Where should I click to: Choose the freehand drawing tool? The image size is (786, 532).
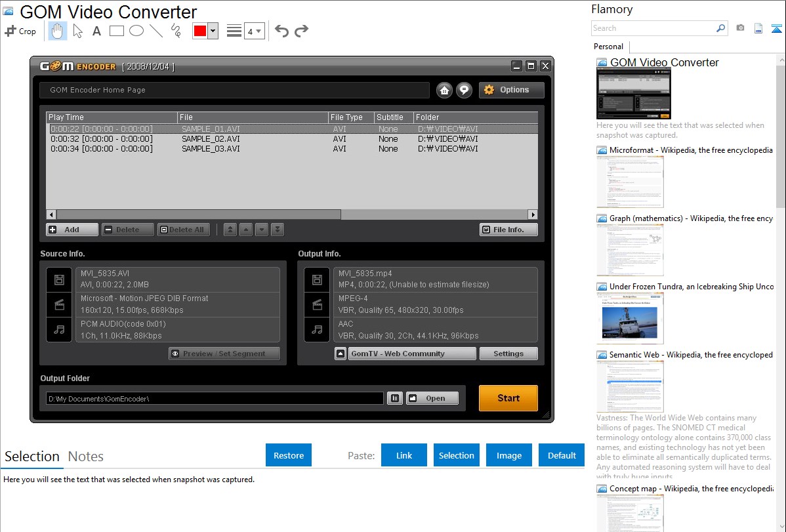pos(176,31)
